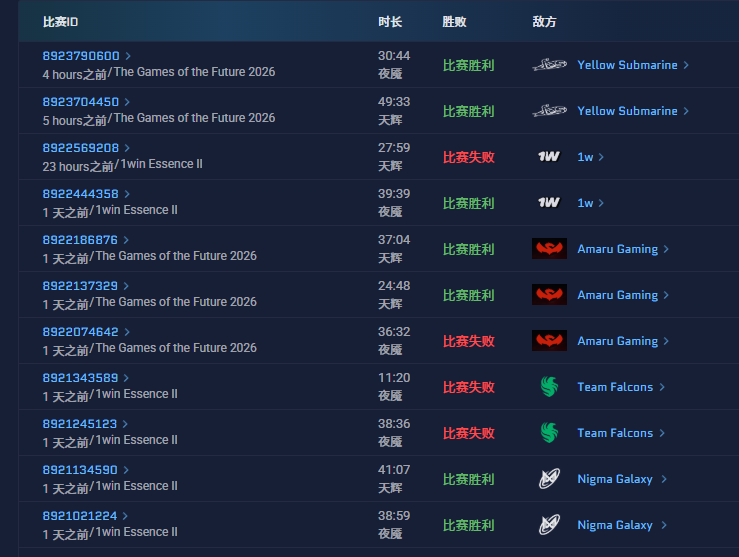Click the 24:48 match duration

click(394, 286)
